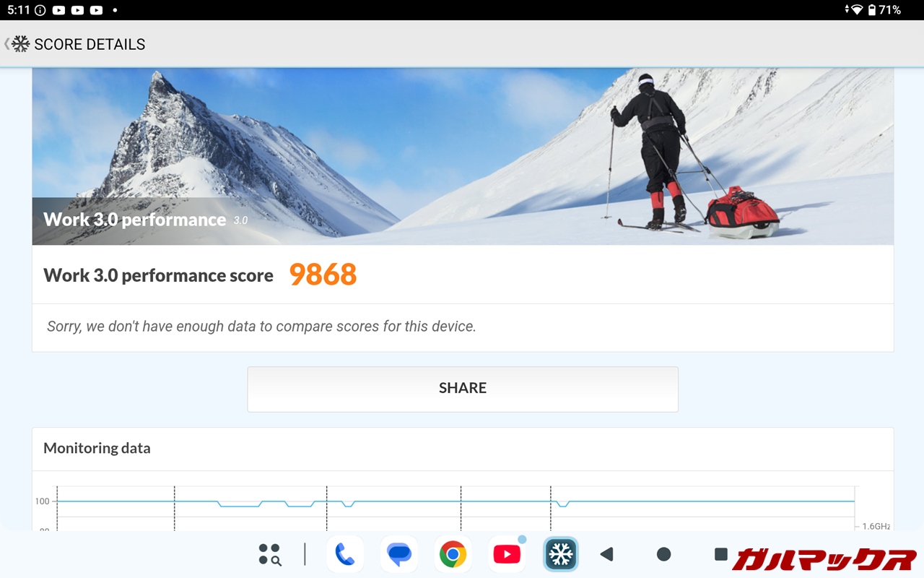Tap the orange 9868 score value
This screenshot has height=578, width=924.
coord(323,275)
